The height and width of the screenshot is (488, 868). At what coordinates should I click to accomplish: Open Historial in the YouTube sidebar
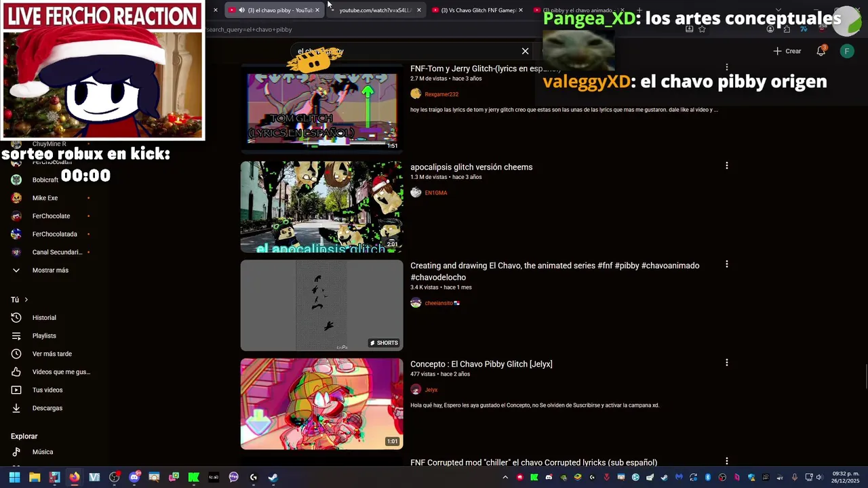[x=44, y=318]
